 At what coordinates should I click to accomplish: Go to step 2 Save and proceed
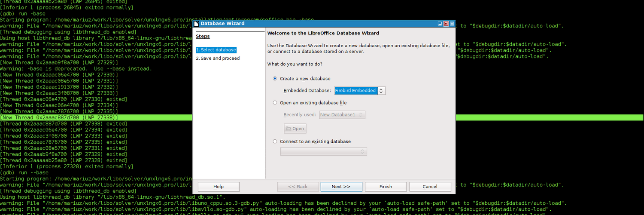(x=218, y=58)
